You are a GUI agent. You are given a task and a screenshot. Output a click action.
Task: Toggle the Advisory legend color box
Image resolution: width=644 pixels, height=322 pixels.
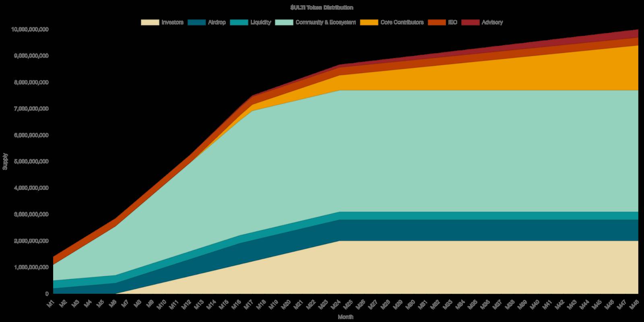point(470,23)
